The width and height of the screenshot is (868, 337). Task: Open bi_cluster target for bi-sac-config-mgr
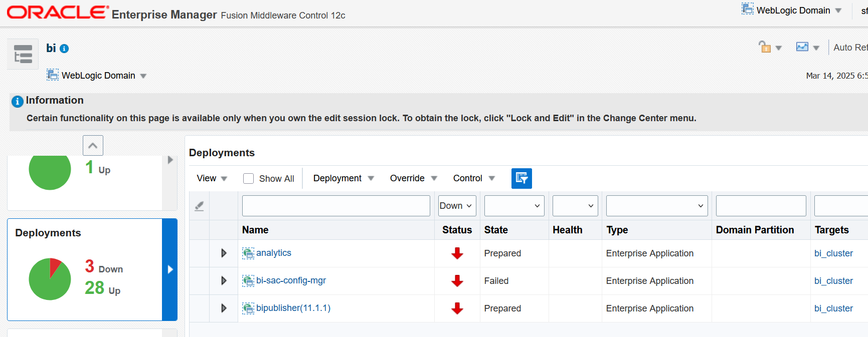point(833,281)
